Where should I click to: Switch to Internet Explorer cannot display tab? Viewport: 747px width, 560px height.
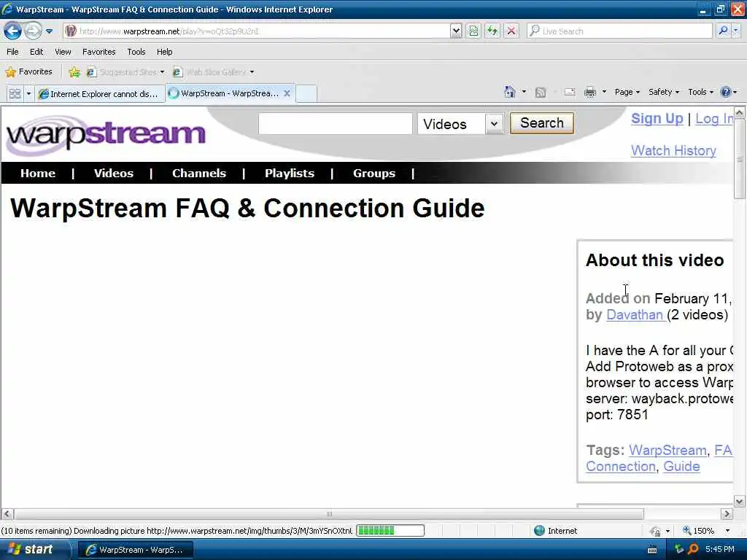[x=99, y=94]
